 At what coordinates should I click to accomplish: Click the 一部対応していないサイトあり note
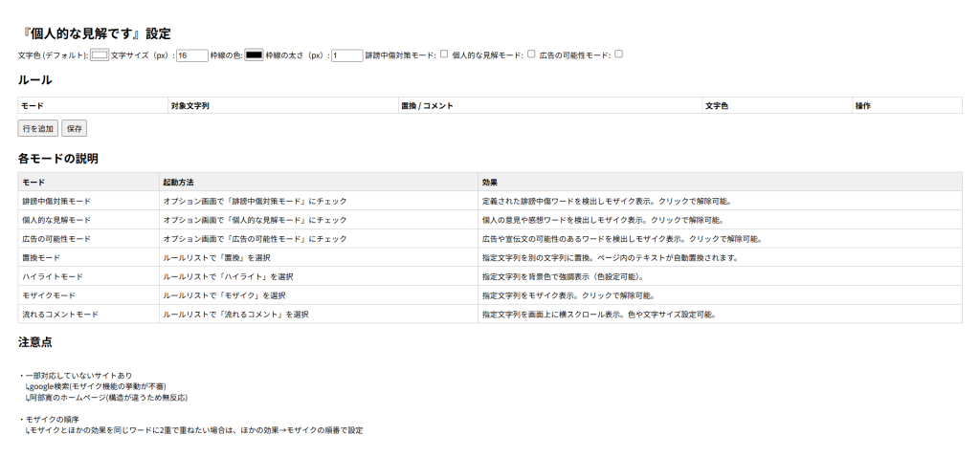pos(76,375)
